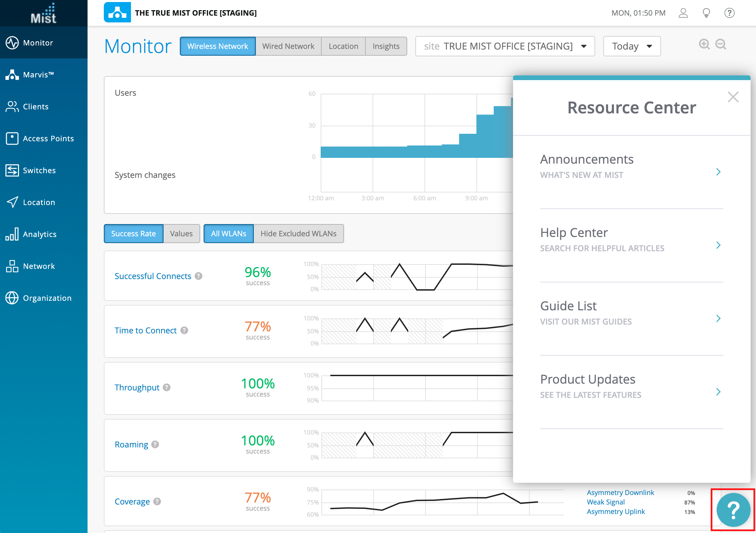Click the floating teal help button
The height and width of the screenshot is (533, 756).
[733, 510]
